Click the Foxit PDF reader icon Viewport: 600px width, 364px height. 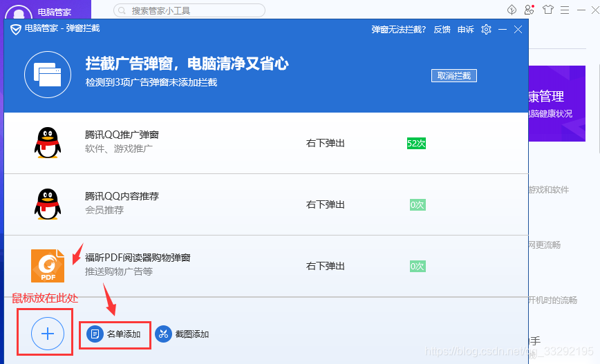pos(48,266)
